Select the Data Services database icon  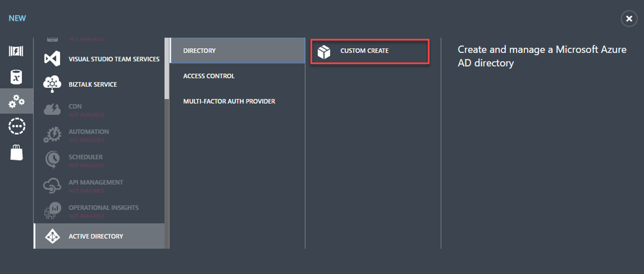(16, 77)
